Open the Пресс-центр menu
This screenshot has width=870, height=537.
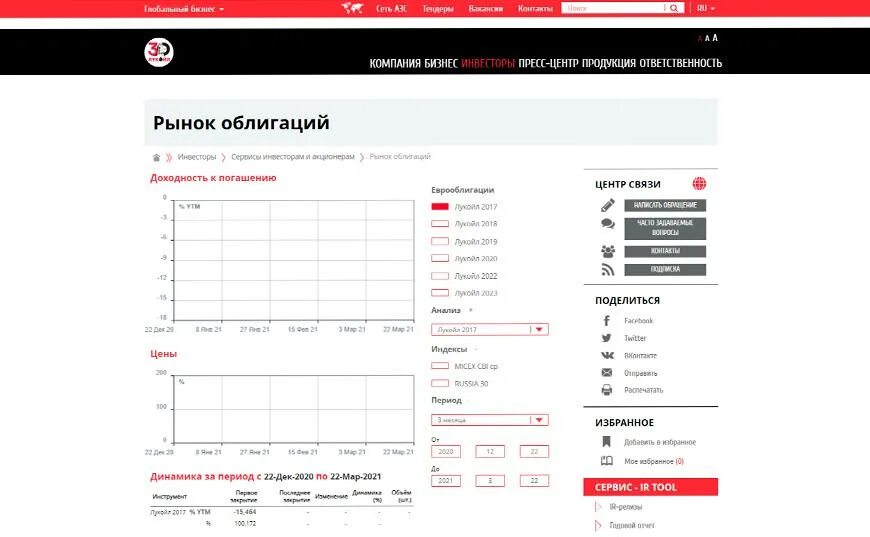pos(548,63)
